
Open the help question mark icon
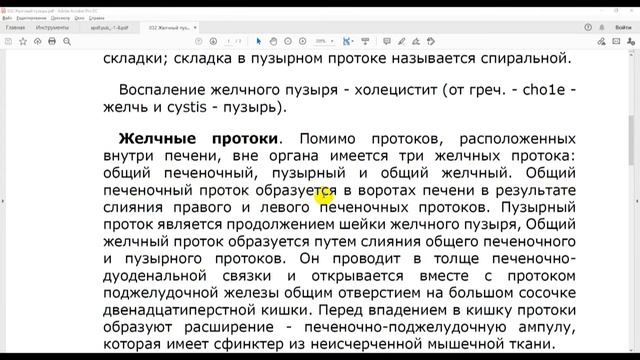588,27
